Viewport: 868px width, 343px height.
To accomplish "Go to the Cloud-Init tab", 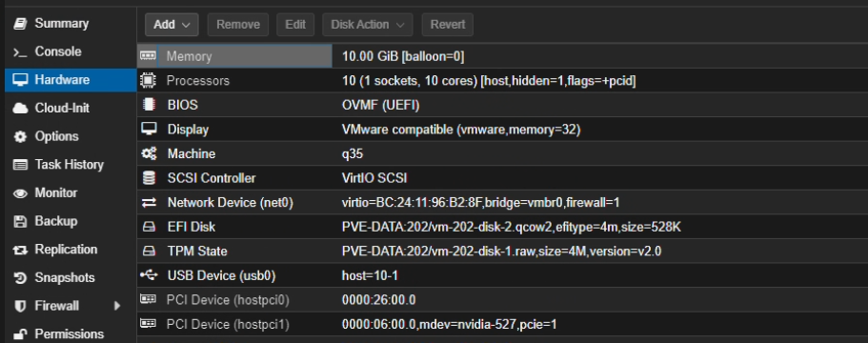I will [x=62, y=108].
